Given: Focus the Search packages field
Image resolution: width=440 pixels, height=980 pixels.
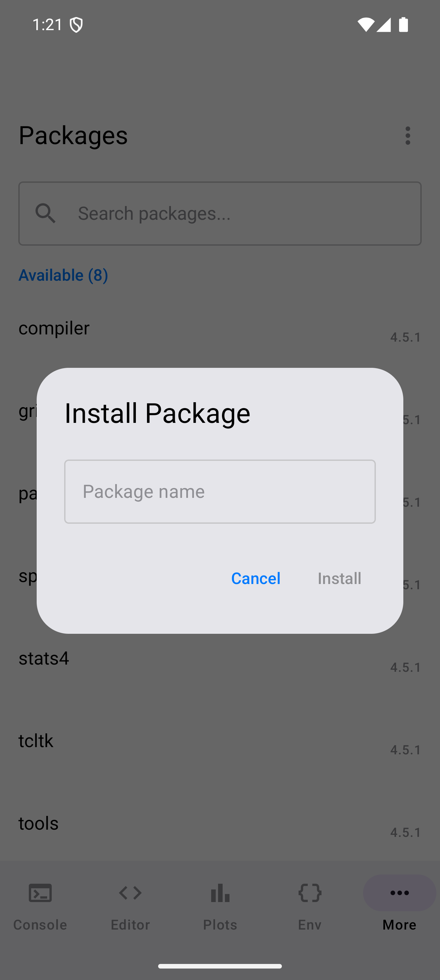Looking at the screenshot, I should 220,214.
